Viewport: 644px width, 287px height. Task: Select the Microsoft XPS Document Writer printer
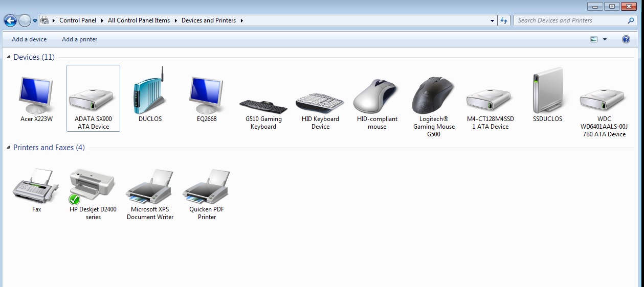click(x=150, y=186)
